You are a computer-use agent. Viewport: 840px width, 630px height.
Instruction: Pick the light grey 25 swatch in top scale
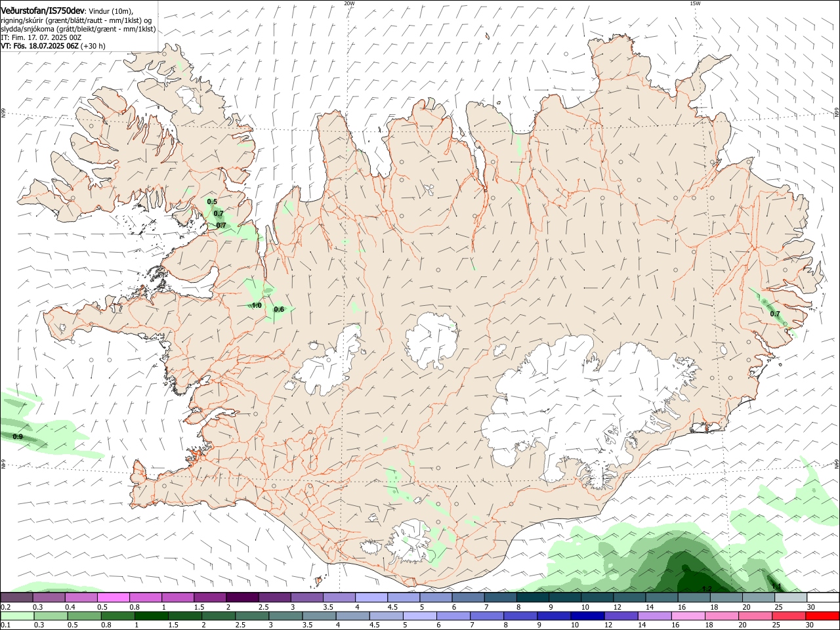tap(790, 597)
